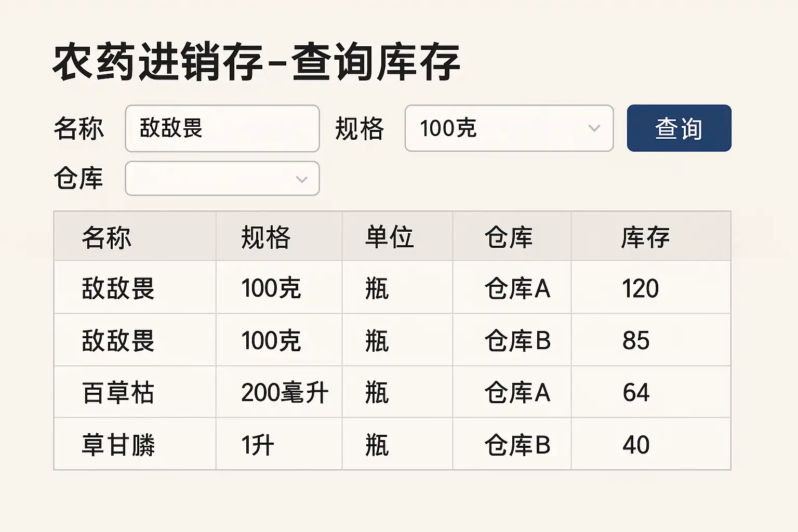798x532 pixels.
Task: Click the 名称 input containing 敌敌畏
Action: tap(222, 128)
